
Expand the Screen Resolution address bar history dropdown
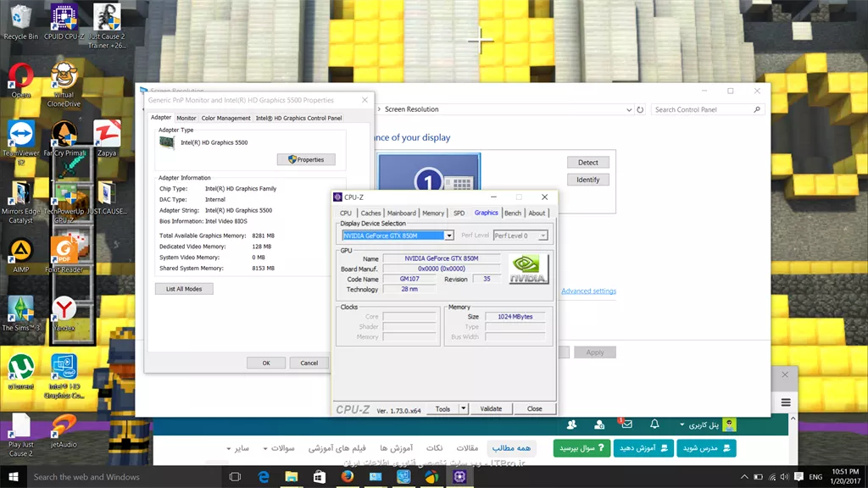(x=629, y=109)
